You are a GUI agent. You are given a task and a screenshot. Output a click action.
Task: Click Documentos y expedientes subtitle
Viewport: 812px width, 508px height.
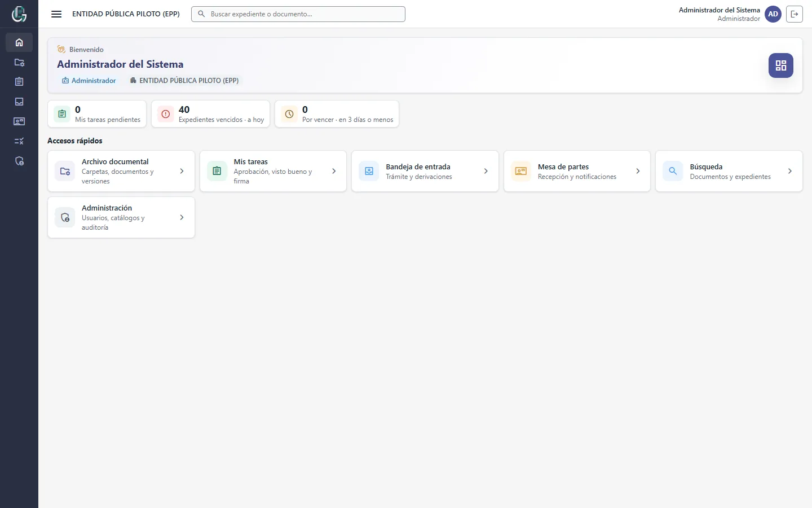tap(730, 177)
